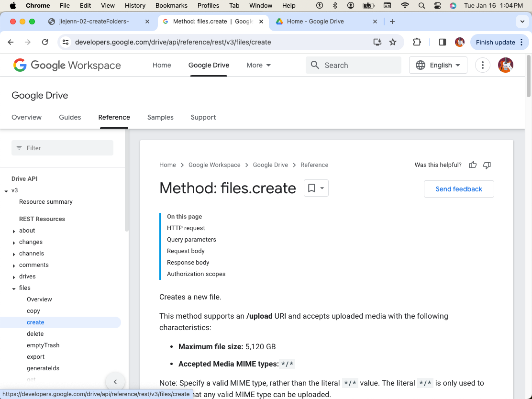The image size is (532, 399).
Task: Close the jiejenn-02-createFolders tab
Action: pos(147,22)
